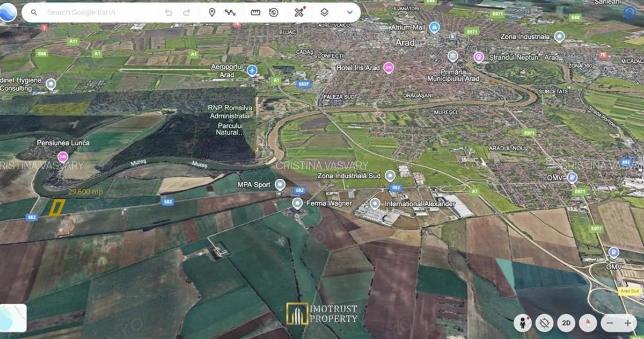The width and height of the screenshot is (644, 339).
Task: Open the minimap thumbnail in bottom-left
Action: click(13, 318)
